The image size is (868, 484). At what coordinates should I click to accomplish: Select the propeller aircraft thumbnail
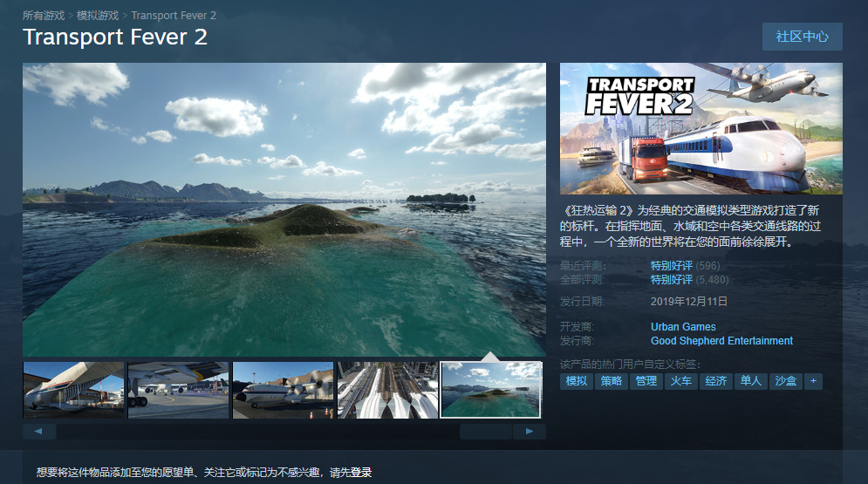point(284,390)
